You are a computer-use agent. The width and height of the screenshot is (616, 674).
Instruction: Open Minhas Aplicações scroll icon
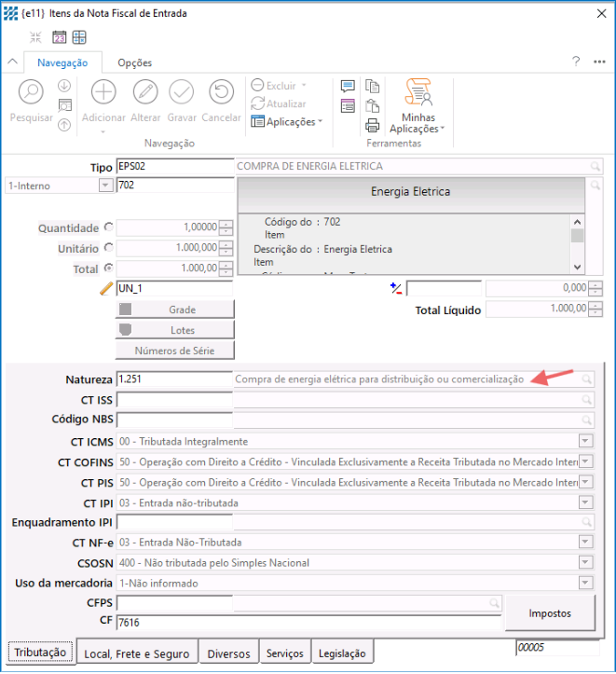coord(418,92)
